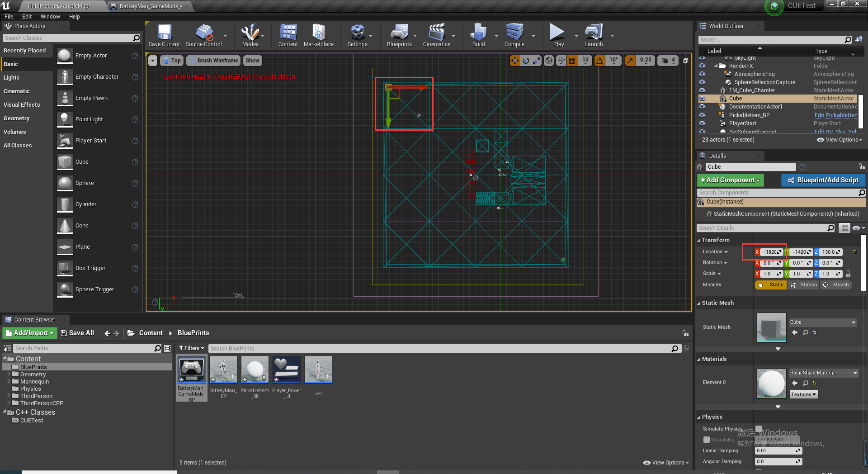Click the Compile toolbar icon

tap(514, 35)
